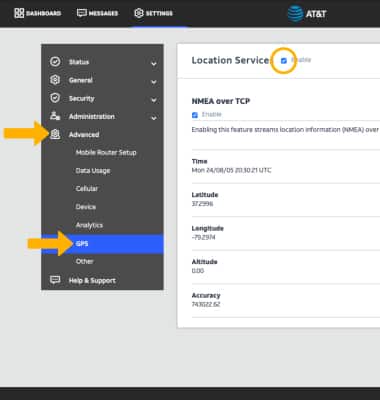
Task: Click the AT&T globe logo
Action: [x=295, y=14]
